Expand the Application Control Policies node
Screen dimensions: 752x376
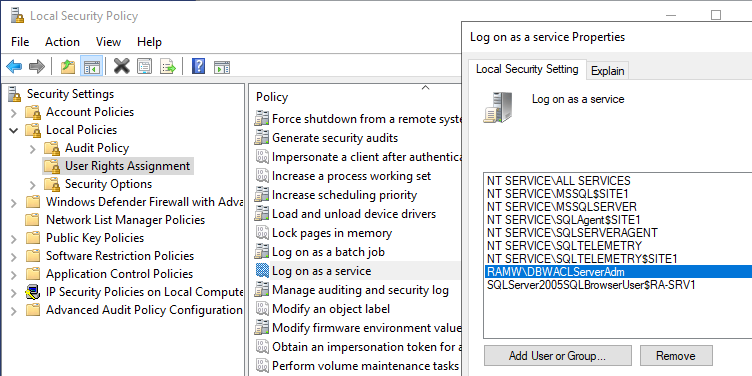pyautogui.click(x=14, y=275)
